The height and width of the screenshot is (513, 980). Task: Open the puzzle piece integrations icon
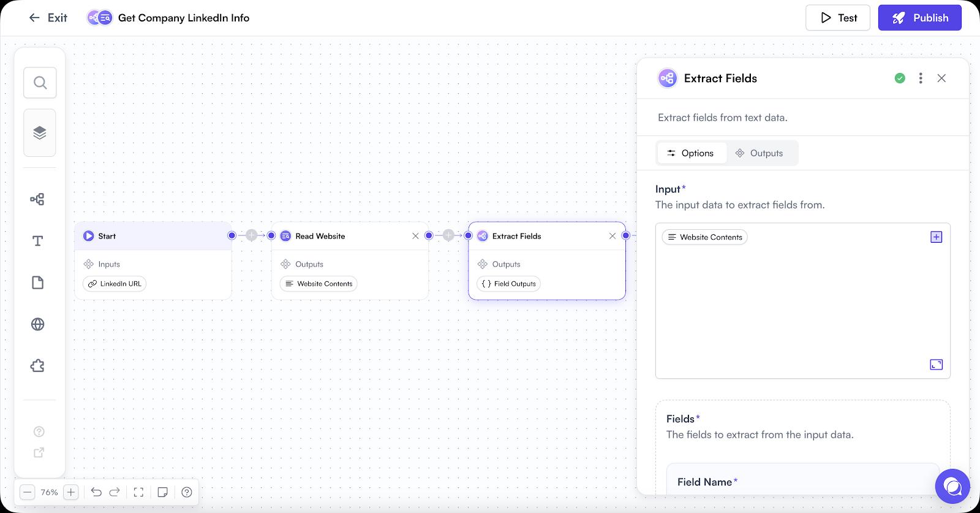point(37,366)
